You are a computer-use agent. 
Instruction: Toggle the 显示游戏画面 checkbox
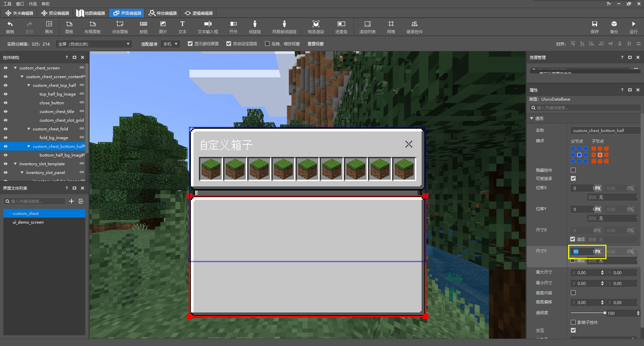[190, 44]
